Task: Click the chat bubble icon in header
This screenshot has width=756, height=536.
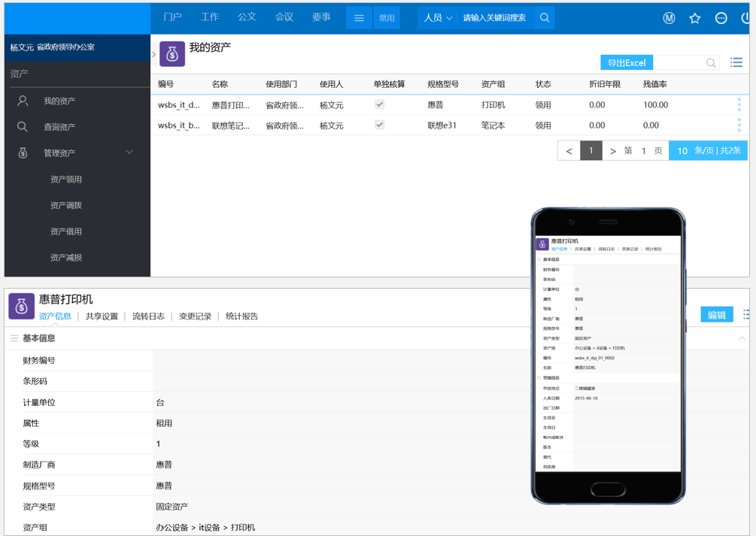Action: pyautogui.click(x=721, y=18)
